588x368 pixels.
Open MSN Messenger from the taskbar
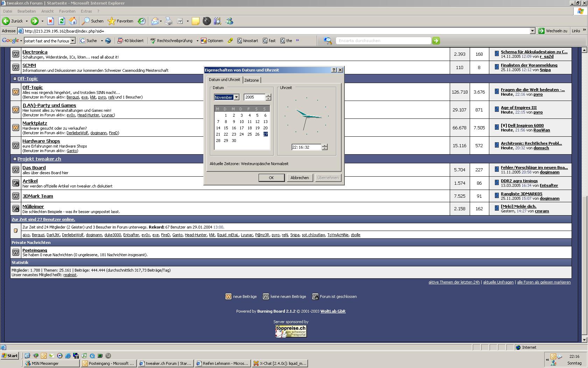51,363
